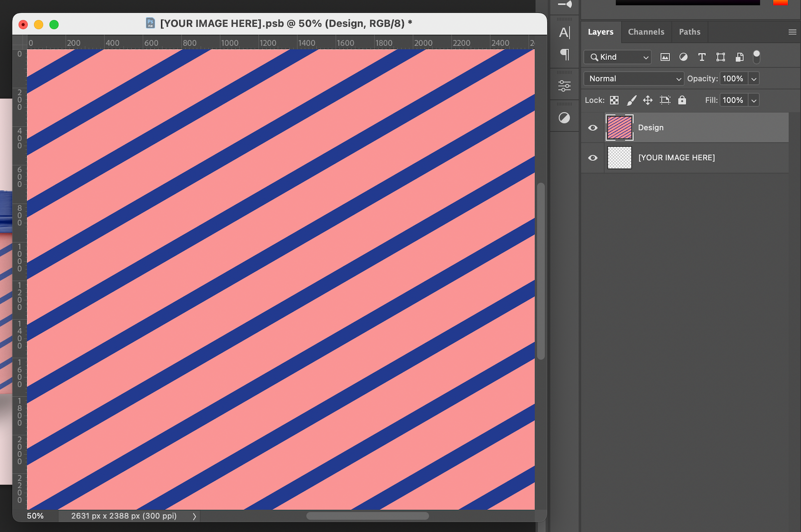Screen dimensions: 801x532
Task: Click the Design layer name
Action: [x=651, y=128]
